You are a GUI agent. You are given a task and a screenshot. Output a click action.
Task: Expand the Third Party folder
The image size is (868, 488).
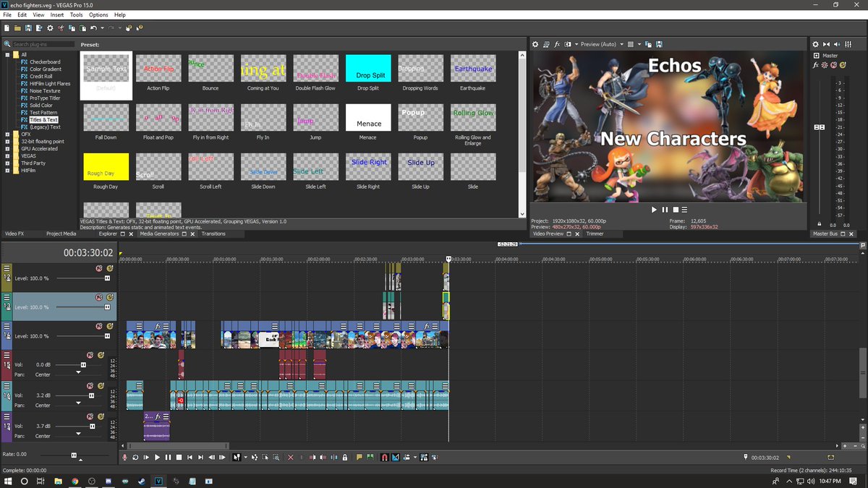7,163
